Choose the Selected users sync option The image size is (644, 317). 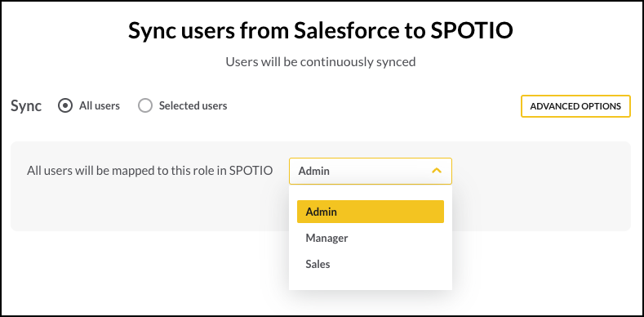[145, 105]
